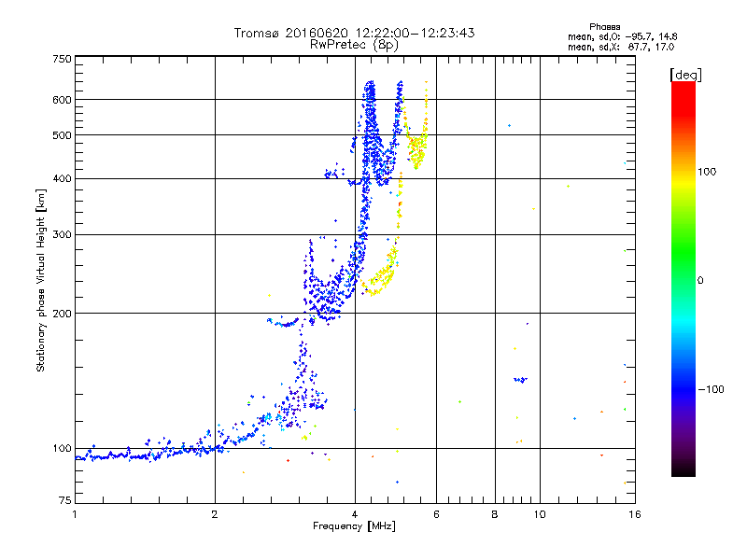
Task: Click the x-axis label '1'
Action: coord(75,514)
